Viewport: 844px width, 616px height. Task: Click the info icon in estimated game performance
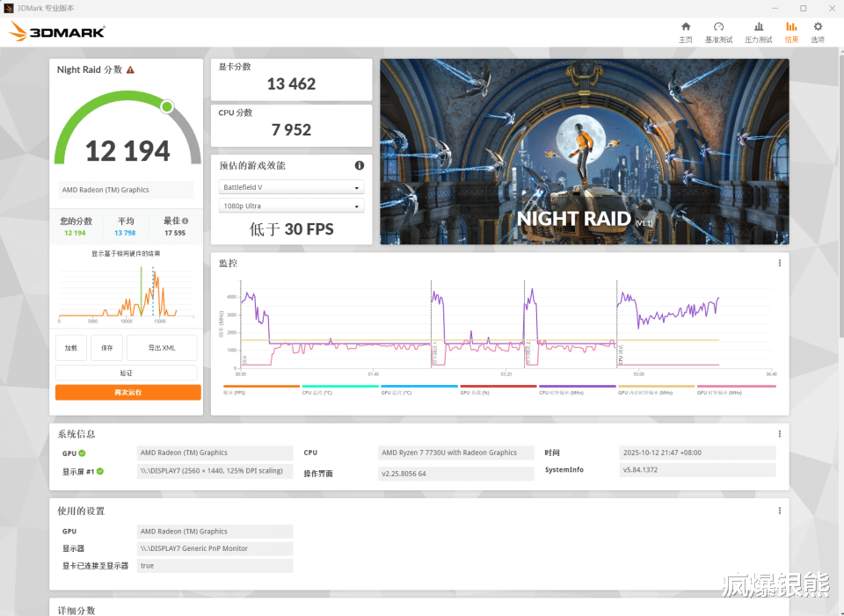pyautogui.click(x=359, y=166)
